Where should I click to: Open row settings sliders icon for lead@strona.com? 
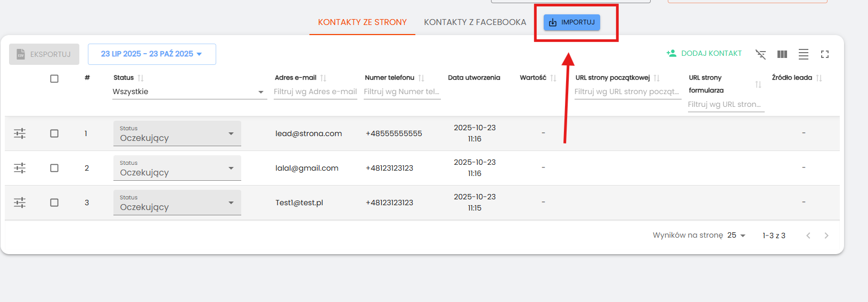20,133
